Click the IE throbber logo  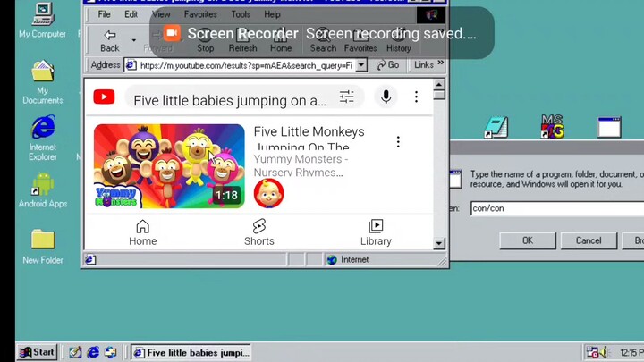pos(431,15)
